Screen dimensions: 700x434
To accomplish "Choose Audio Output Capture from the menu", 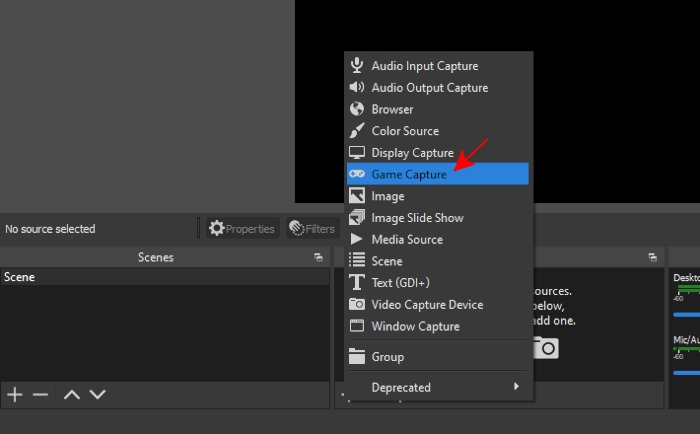I will [438, 88].
